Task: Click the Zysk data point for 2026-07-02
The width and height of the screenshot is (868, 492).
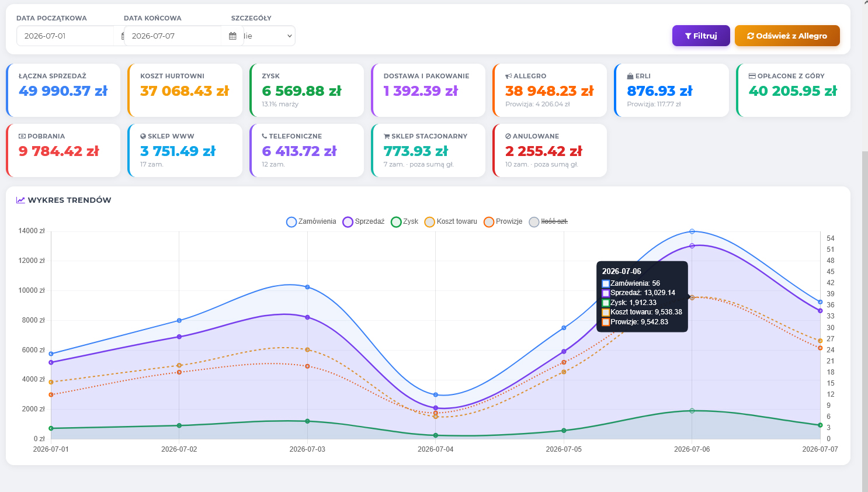Action: 179,425
